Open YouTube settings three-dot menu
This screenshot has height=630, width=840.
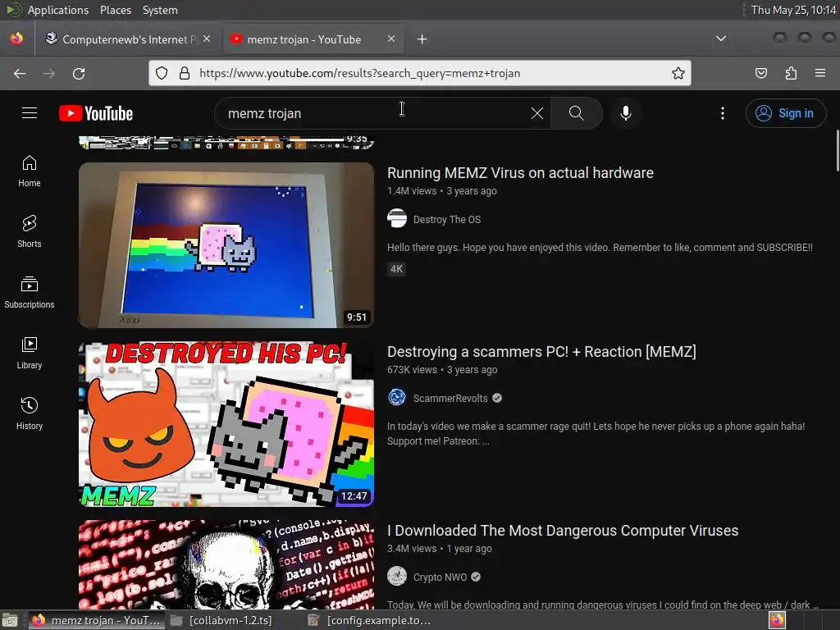tap(722, 113)
